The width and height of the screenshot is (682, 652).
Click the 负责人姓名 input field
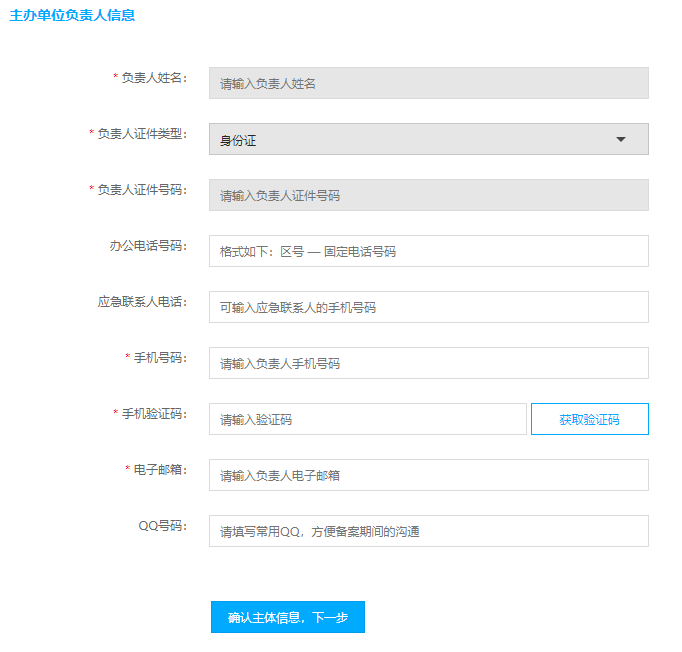(x=428, y=83)
